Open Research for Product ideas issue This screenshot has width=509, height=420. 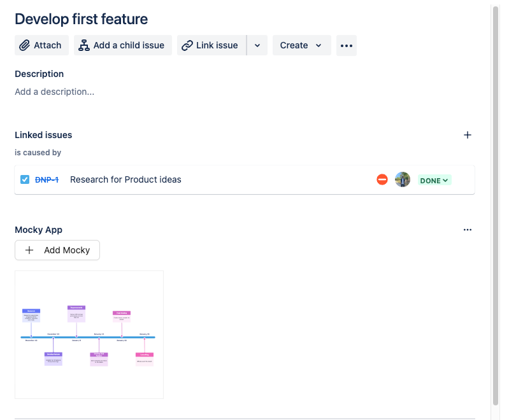[125, 179]
